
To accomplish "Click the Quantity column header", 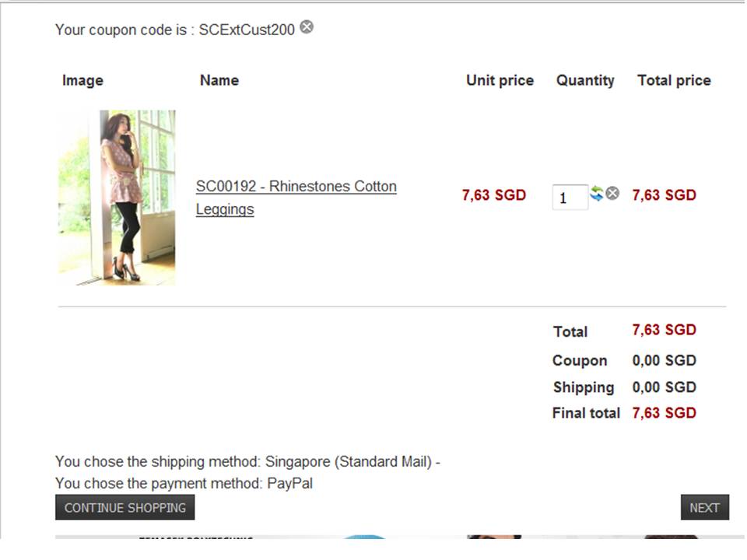I will click(585, 80).
